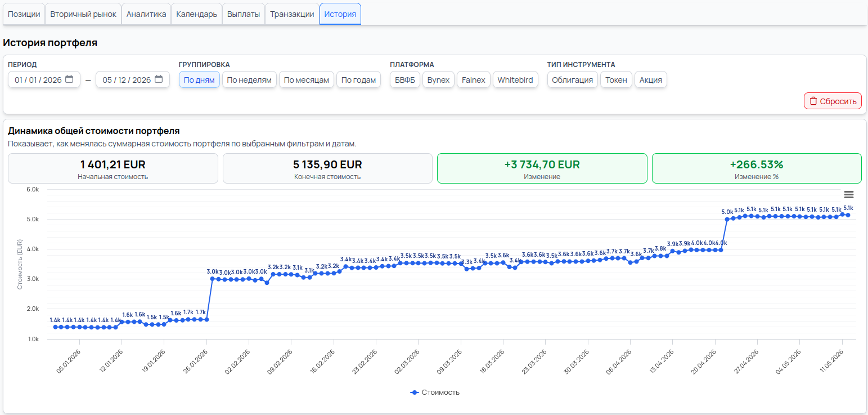Open the Вторичный рынок tab
Image resolution: width=868 pixels, height=415 pixels.
pos(83,14)
